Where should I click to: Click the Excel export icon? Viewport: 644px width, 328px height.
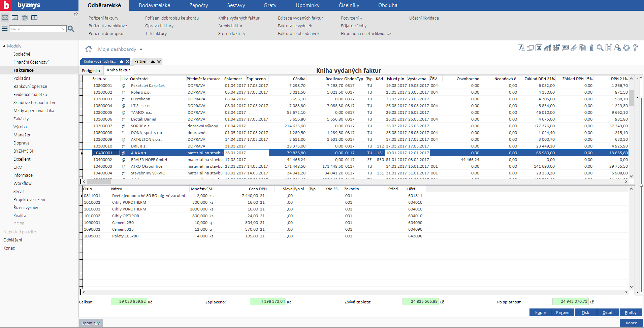pyautogui.click(x=539, y=48)
